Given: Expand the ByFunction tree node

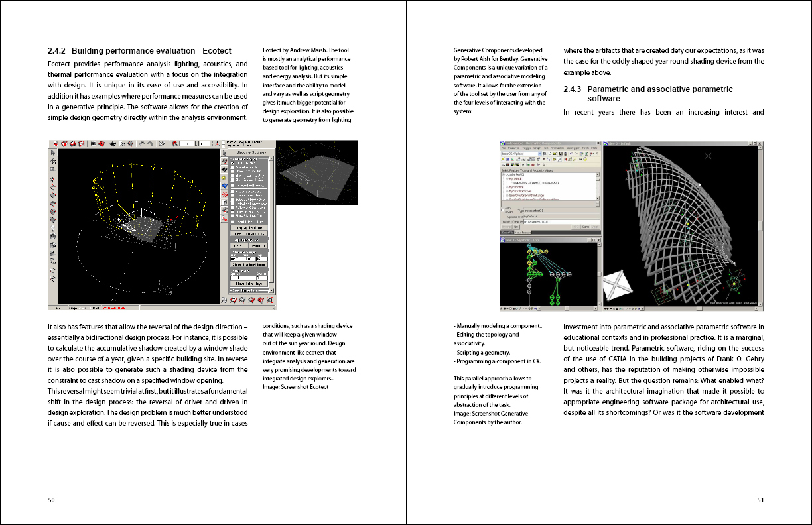Looking at the screenshot, I should pos(507,187).
